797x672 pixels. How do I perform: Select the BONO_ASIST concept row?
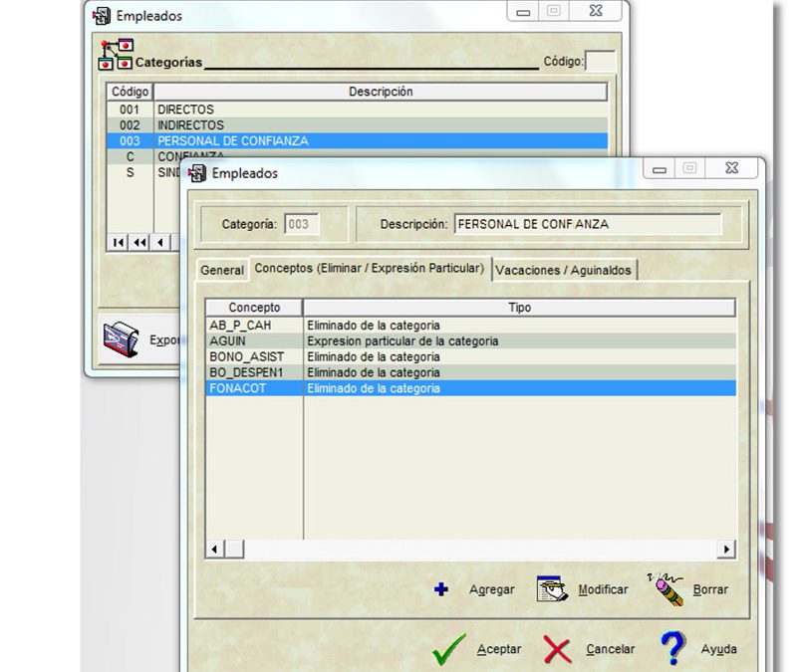254,356
